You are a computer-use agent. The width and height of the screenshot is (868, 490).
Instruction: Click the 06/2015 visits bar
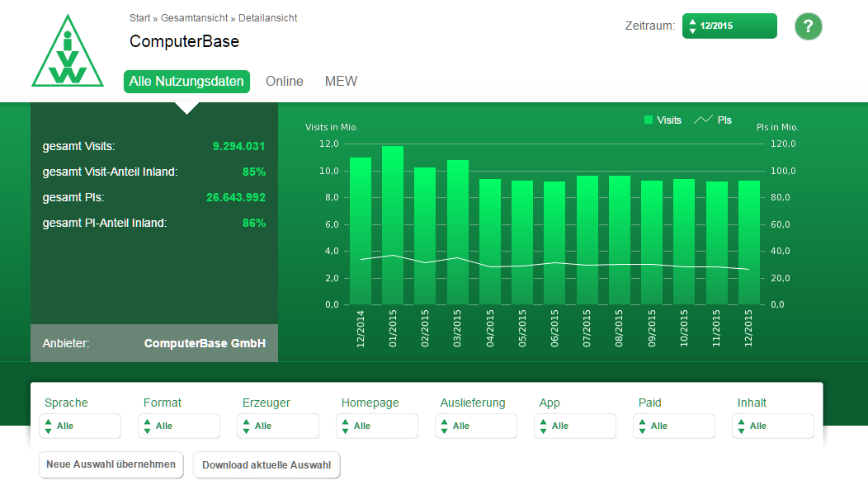pos(554,243)
